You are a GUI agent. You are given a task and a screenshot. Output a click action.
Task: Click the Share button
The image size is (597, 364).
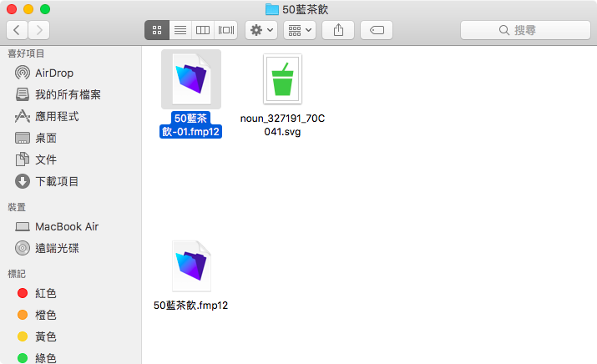338,30
